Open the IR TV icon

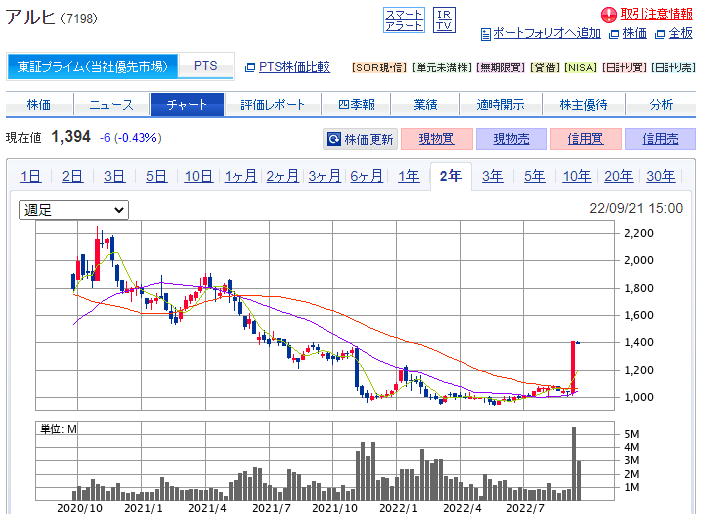pos(444,20)
